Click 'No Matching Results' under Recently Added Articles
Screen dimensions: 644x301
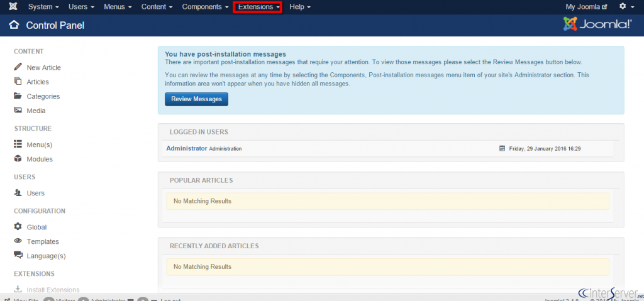point(203,267)
